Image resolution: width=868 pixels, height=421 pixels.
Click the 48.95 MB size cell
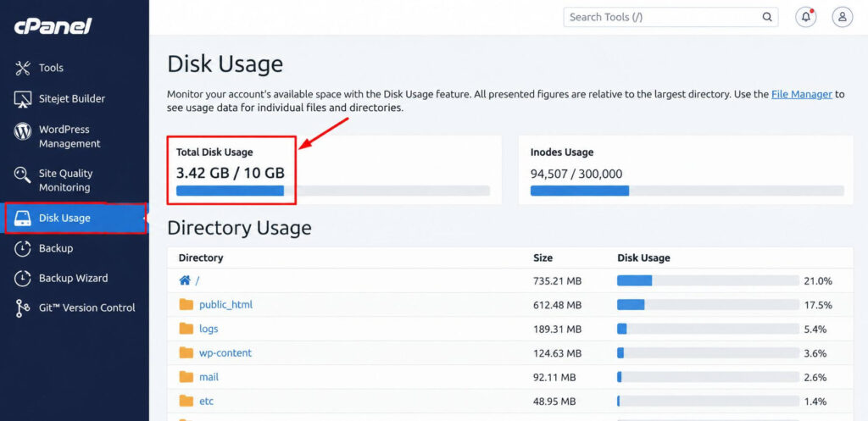click(554, 402)
